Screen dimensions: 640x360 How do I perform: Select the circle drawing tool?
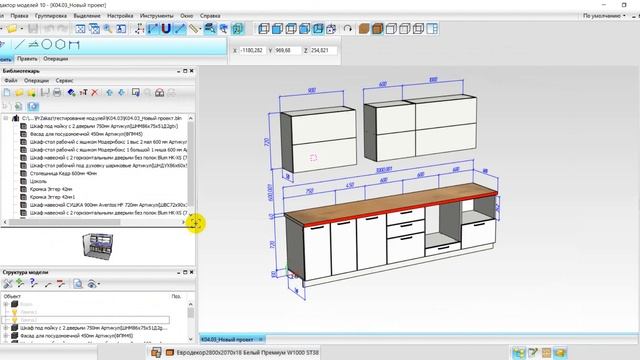tap(47, 44)
